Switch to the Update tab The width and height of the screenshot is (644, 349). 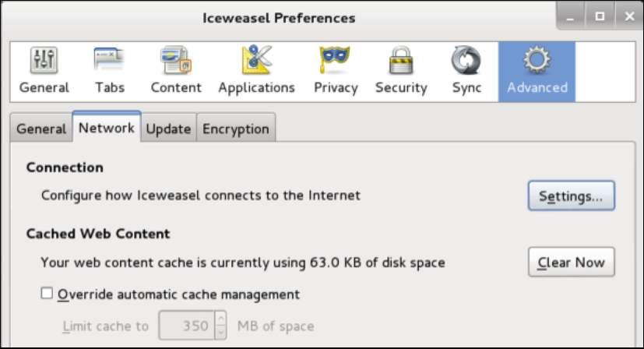(x=168, y=129)
